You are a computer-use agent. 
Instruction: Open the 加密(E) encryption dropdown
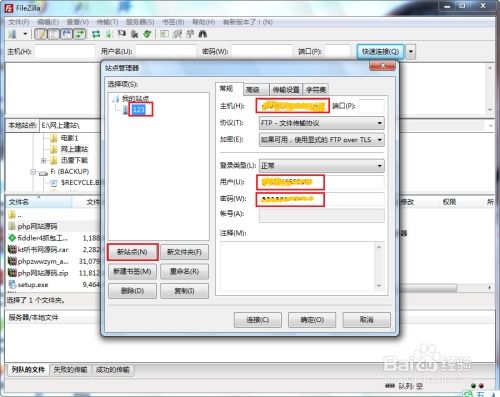click(322, 140)
